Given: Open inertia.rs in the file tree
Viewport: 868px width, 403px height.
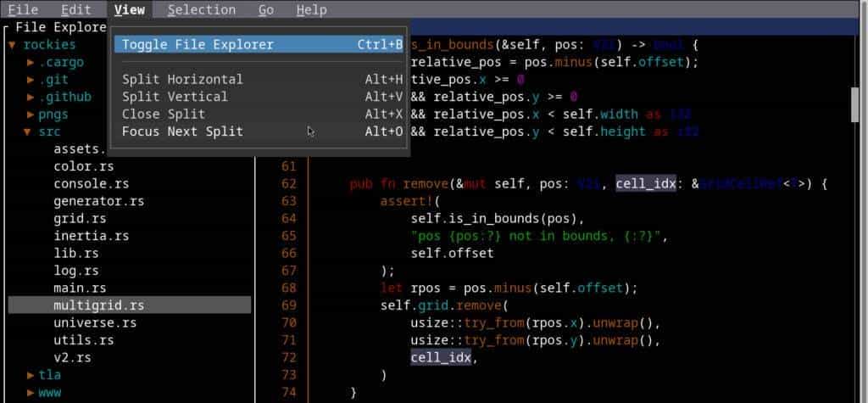Looking at the screenshot, I should coord(92,236).
